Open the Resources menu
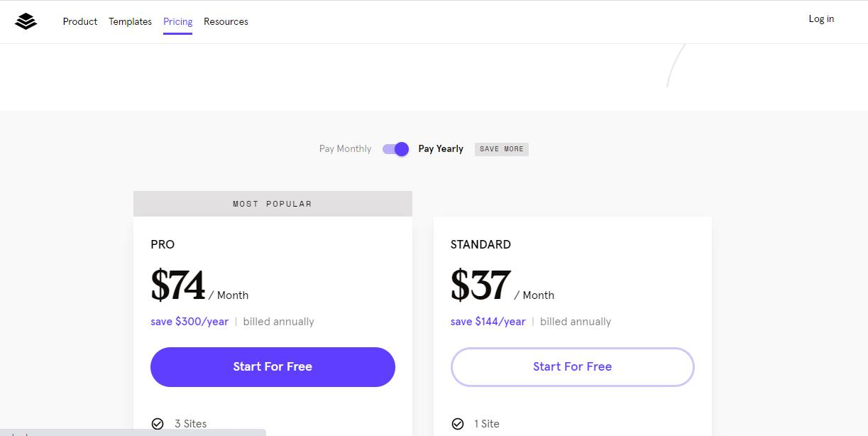Image resolution: width=868 pixels, height=436 pixels. coord(226,21)
